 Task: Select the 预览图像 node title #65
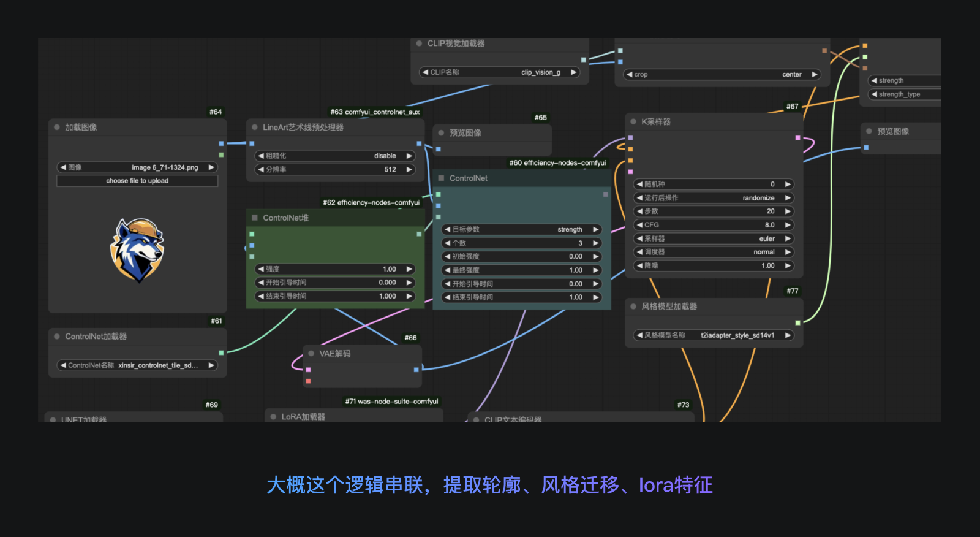[466, 133]
